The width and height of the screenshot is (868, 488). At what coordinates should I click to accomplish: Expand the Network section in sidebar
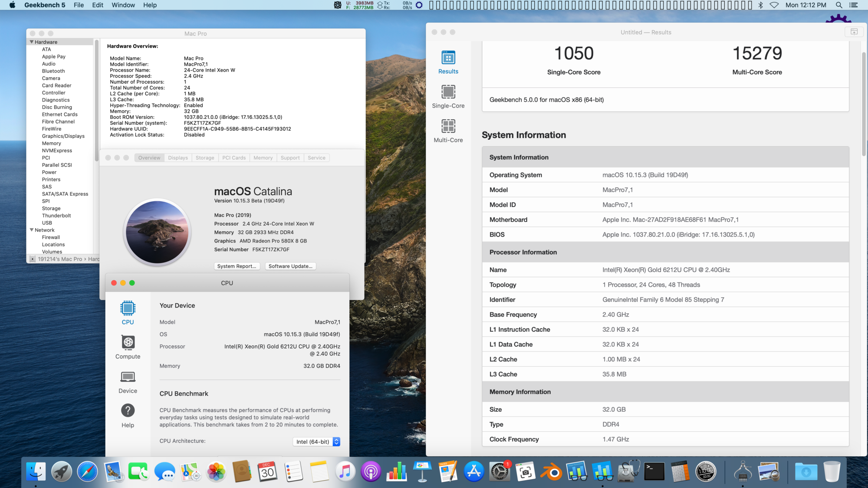coord(32,229)
